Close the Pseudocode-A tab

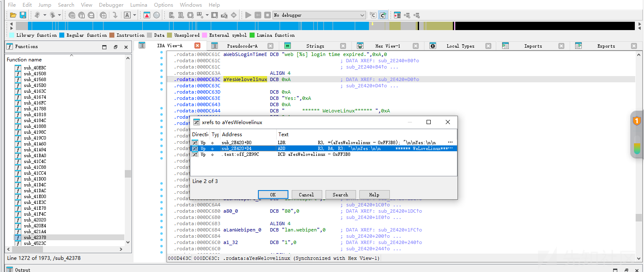point(270,46)
